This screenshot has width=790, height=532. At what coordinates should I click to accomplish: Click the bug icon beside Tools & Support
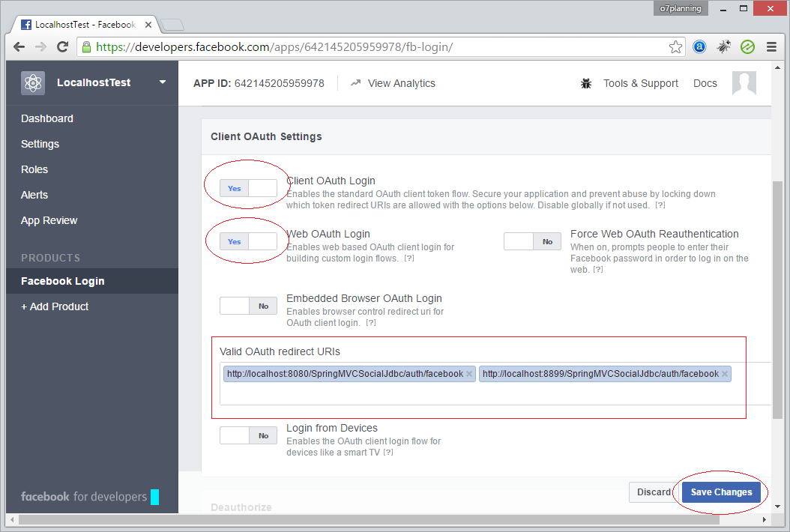pyautogui.click(x=586, y=83)
